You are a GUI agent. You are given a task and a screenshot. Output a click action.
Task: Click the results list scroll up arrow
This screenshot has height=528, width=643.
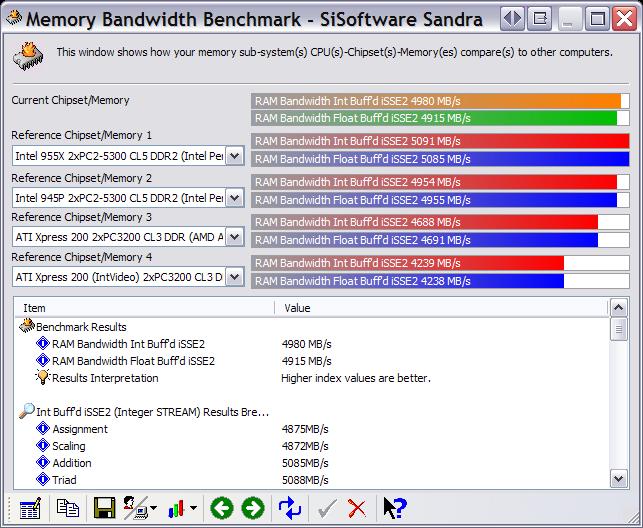619,307
